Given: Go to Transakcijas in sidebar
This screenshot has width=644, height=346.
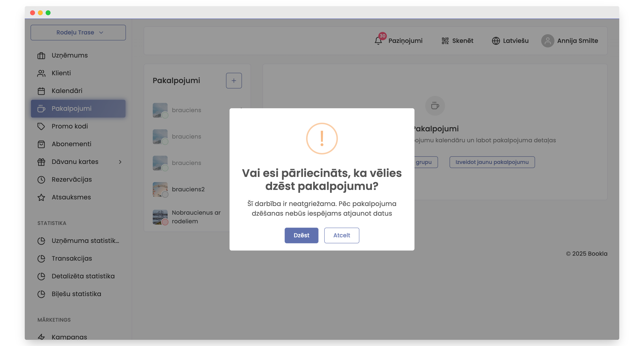Looking at the screenshot, I should pyautogui.click(x=72, y=259).
